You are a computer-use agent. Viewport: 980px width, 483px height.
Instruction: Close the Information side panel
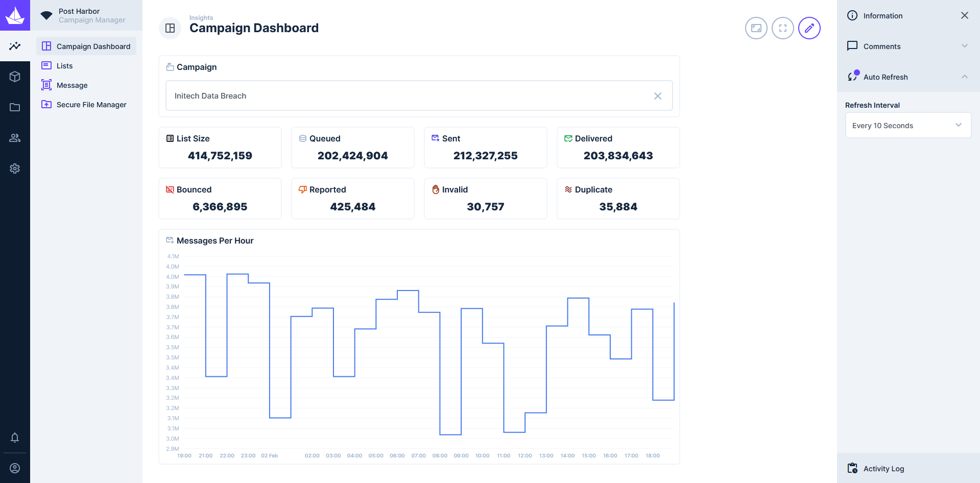pyautogui.click(x=964, y=16)
